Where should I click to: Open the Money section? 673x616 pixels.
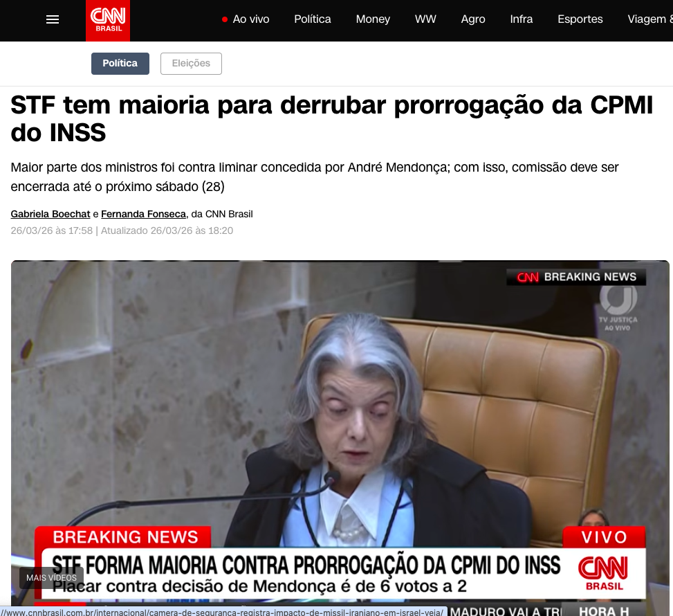coord(373,19)
